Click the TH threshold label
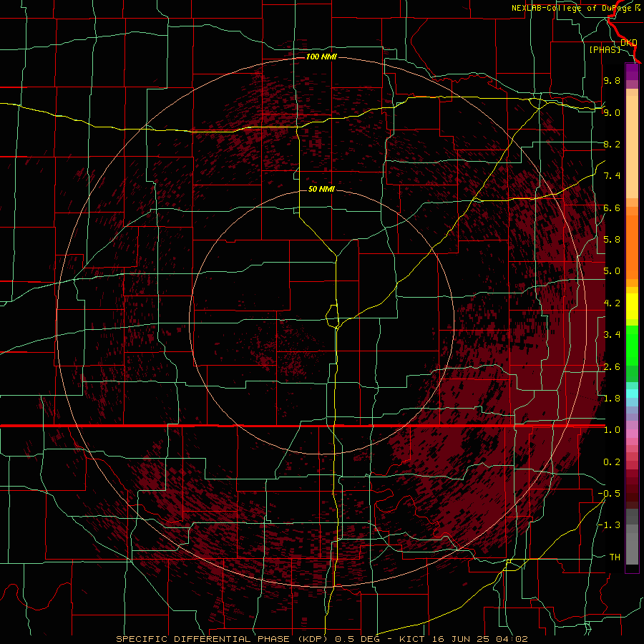This screenshot has width=644, height=644. [615, 557]
